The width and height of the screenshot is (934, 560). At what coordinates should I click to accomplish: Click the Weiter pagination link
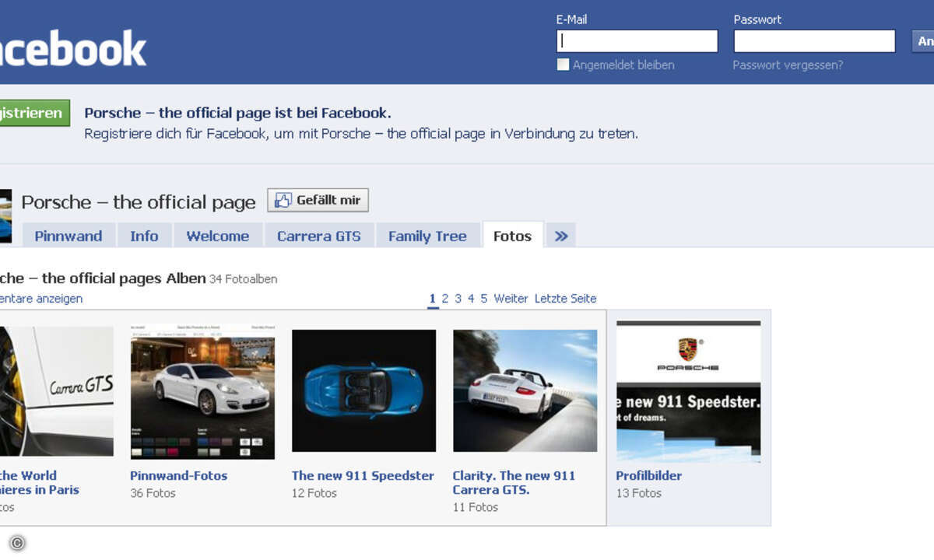point(511,299)
